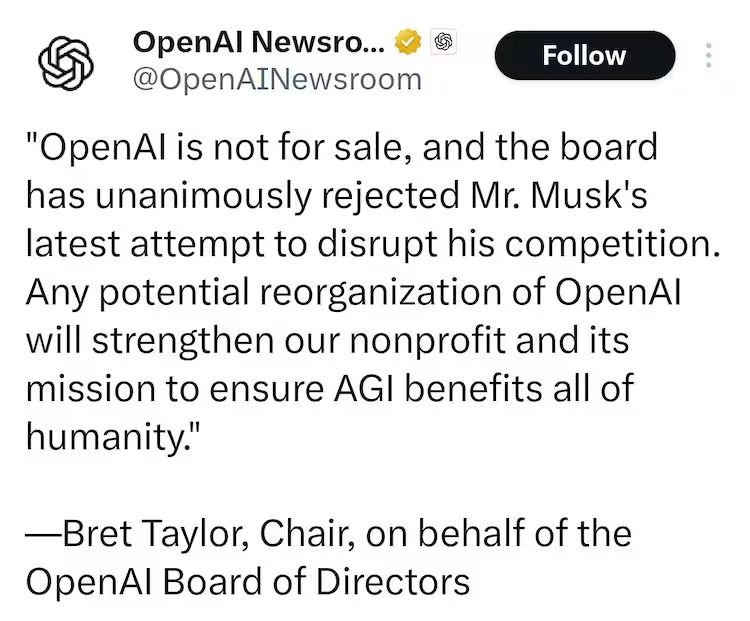The width and height of the screenshot is (750, 621).
Task: Click the OpenAI logo profile avatar
Action: click(x=65, y=61)
